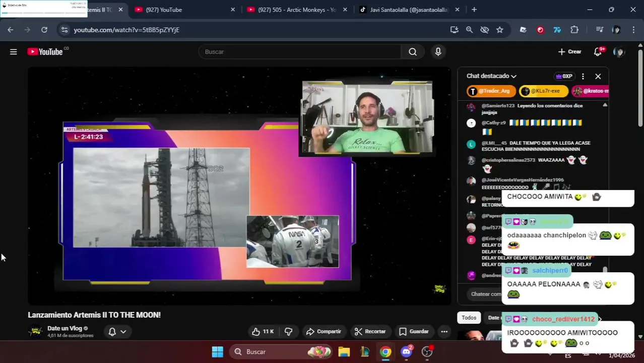Click the Date un Vlog channel avatar

[36, 331]
